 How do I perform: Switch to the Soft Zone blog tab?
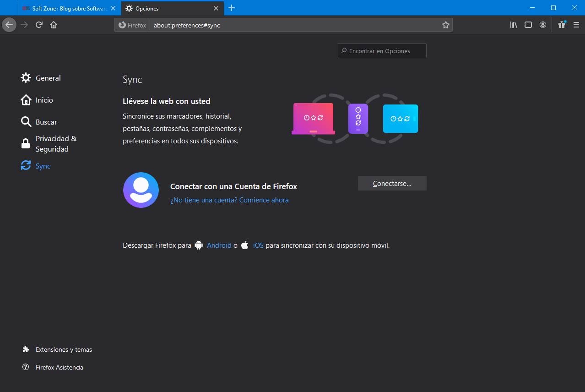[70, 8]
